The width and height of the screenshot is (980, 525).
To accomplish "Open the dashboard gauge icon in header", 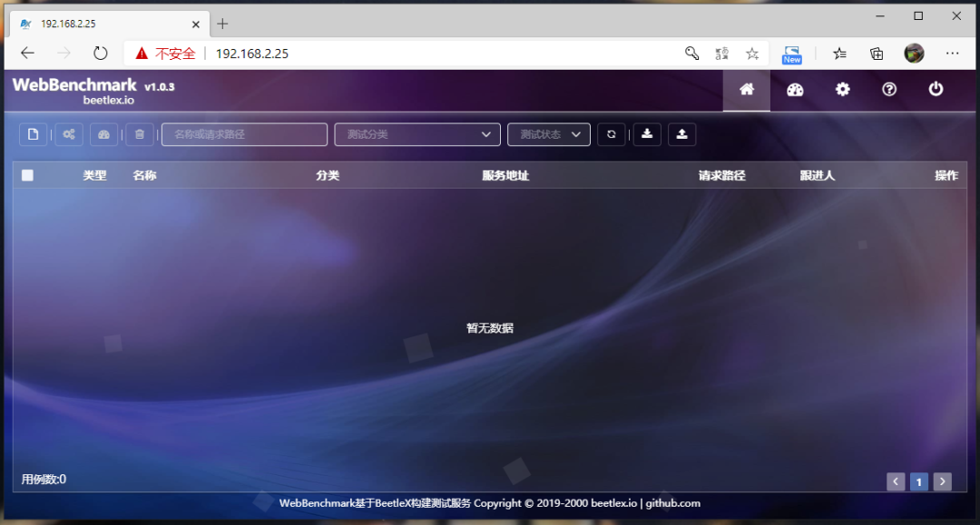I will pos(795,90).
